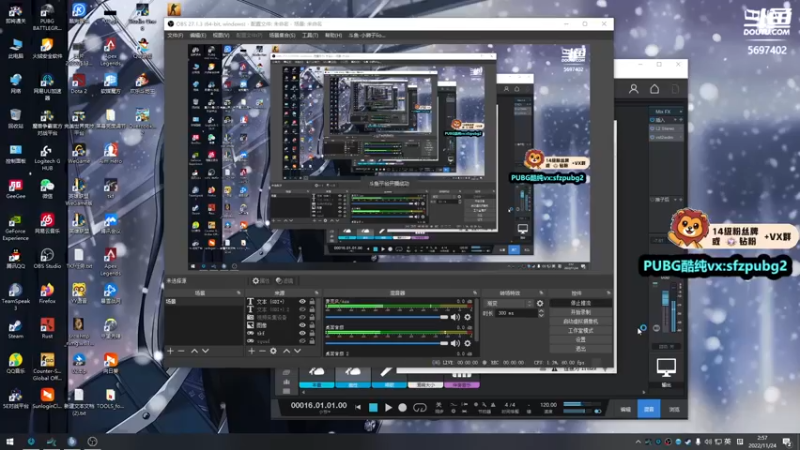
Task: Open 场景集合(S) menu in OBS
Action: (x=282, y=35)
